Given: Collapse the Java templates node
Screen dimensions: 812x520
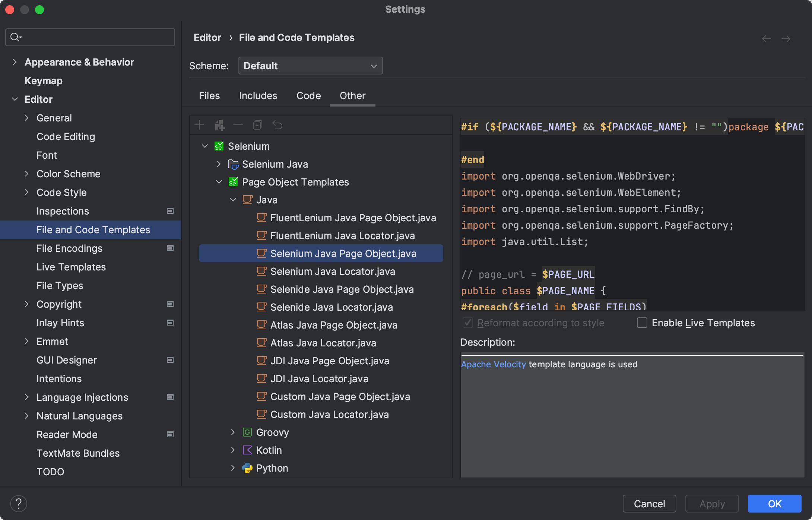Looking at the screenshot, I should click(233, 200).
